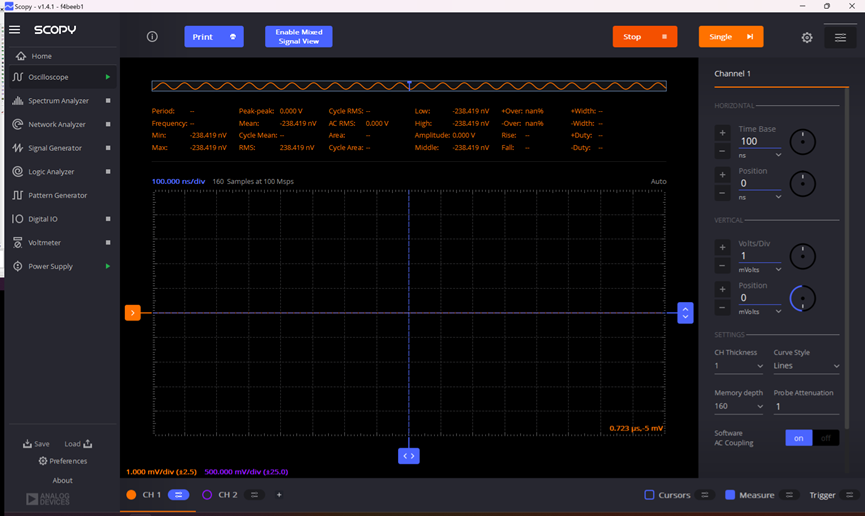Toggle Digital IO run stop square

coord(108,219)
